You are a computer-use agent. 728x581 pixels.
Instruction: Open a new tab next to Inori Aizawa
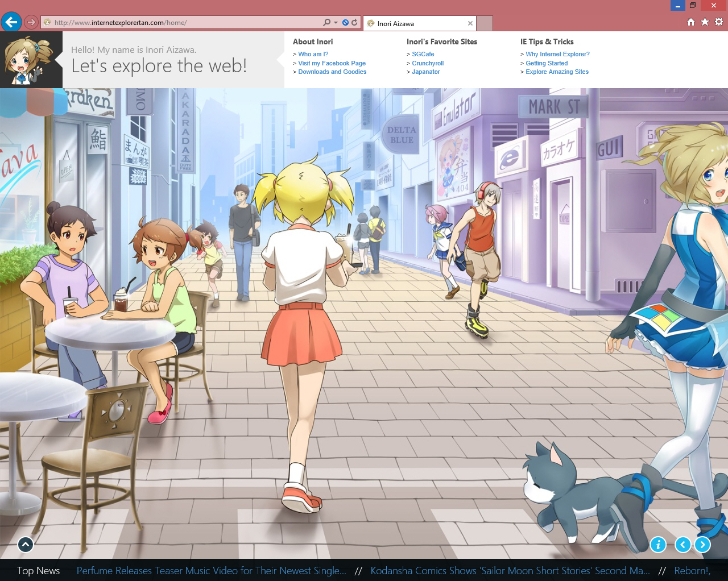(x=483, y=23)
